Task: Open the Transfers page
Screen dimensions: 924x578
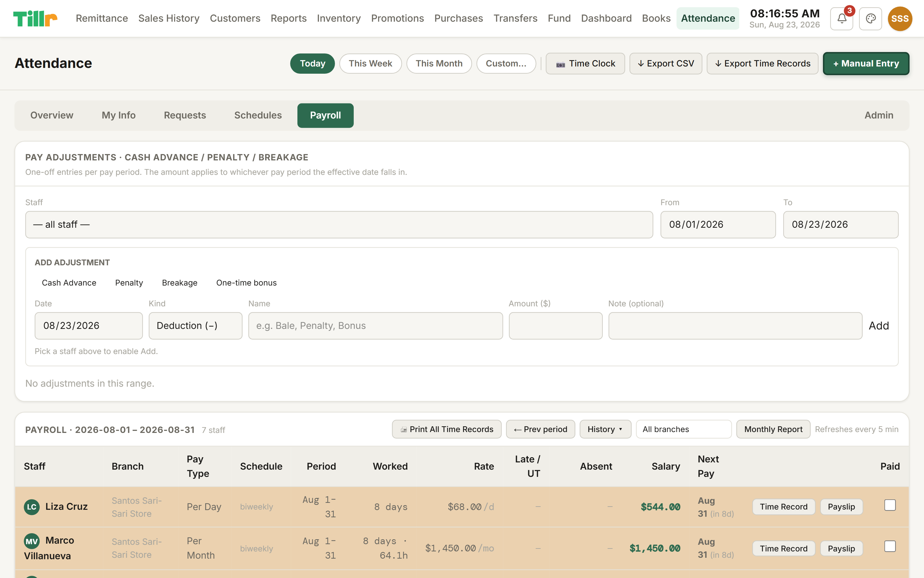Action: point(515,18)
